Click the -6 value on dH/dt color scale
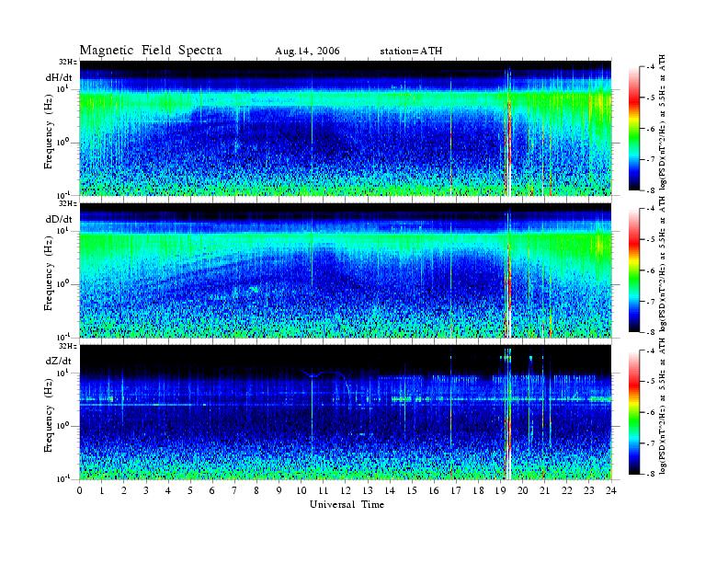 (652, 129)
